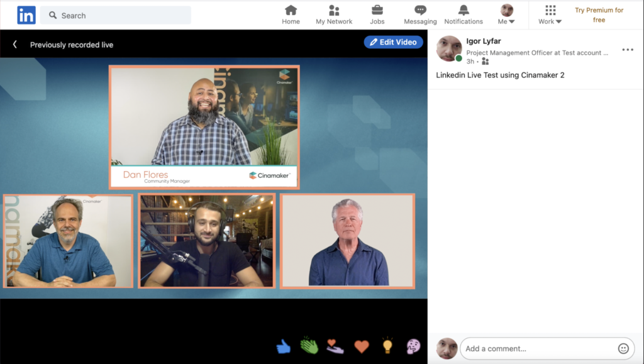React with the Support hand-heart icon

pos(335,346)
